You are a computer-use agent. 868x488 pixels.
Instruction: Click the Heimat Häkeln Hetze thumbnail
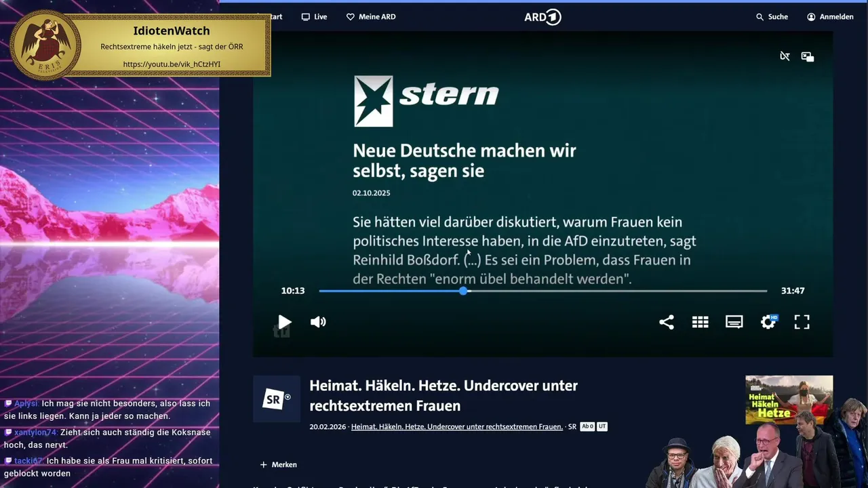789,400
